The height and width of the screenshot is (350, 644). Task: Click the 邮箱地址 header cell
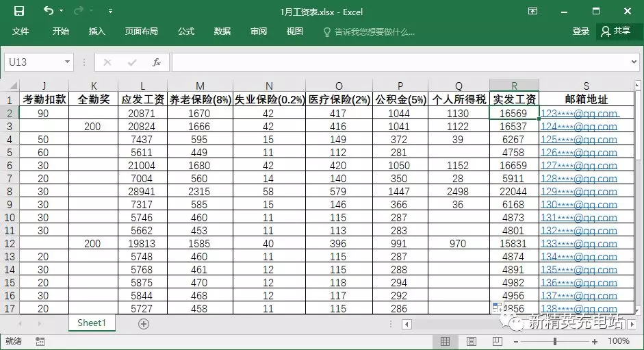tap(586, 99)
